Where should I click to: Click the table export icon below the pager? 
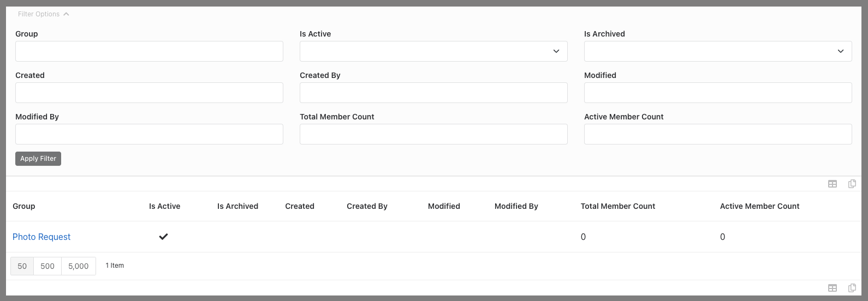point(833,288)
